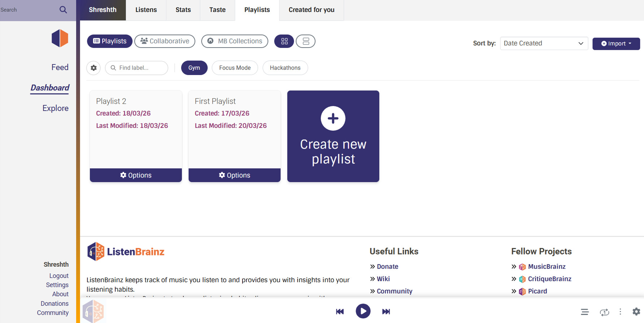Toggle repeat mode in player
Viewport: 644px width, 323px height.
(604, 312)
